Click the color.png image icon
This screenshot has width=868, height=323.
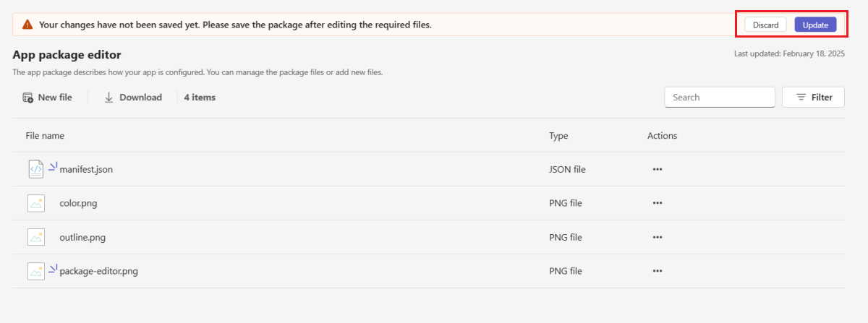pyautogui.click(x=36, y=203)
